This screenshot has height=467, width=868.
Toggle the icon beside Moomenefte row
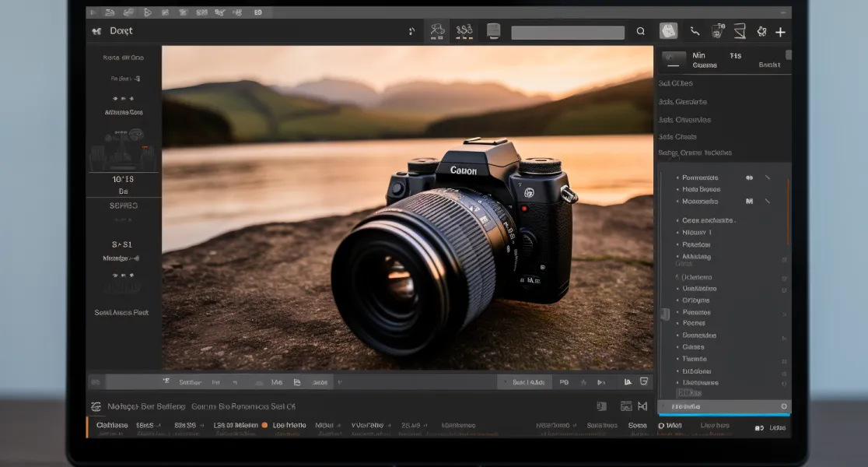click(749, 201)
